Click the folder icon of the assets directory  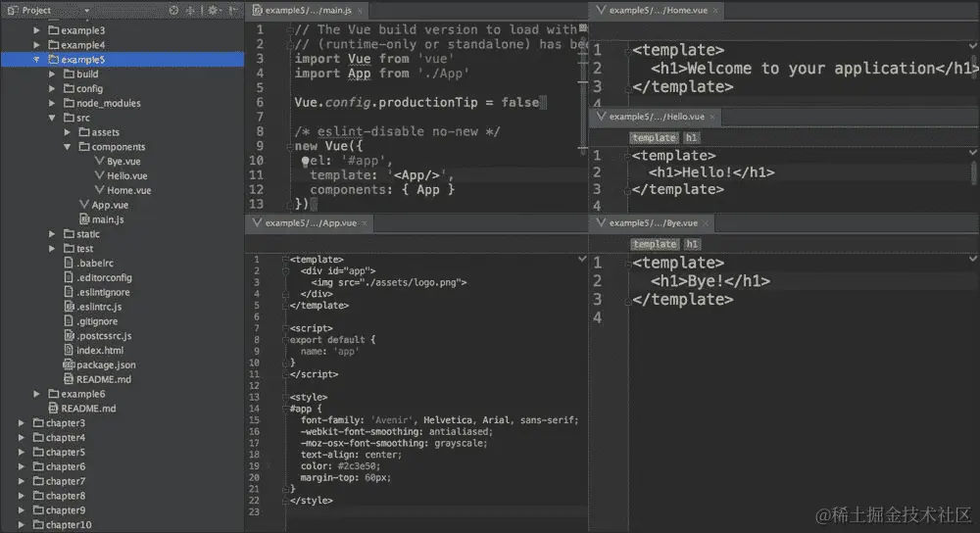click(84, 132)
